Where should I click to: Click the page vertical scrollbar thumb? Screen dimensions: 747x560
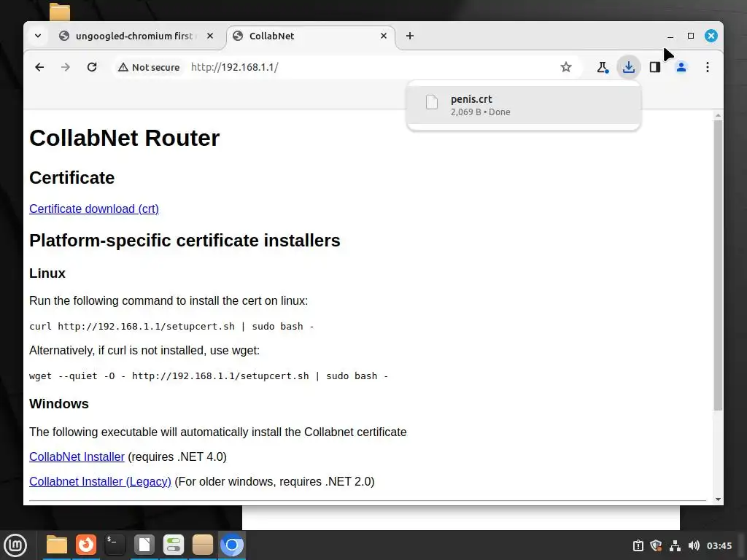pyautogui.click(x=718, y=265)
